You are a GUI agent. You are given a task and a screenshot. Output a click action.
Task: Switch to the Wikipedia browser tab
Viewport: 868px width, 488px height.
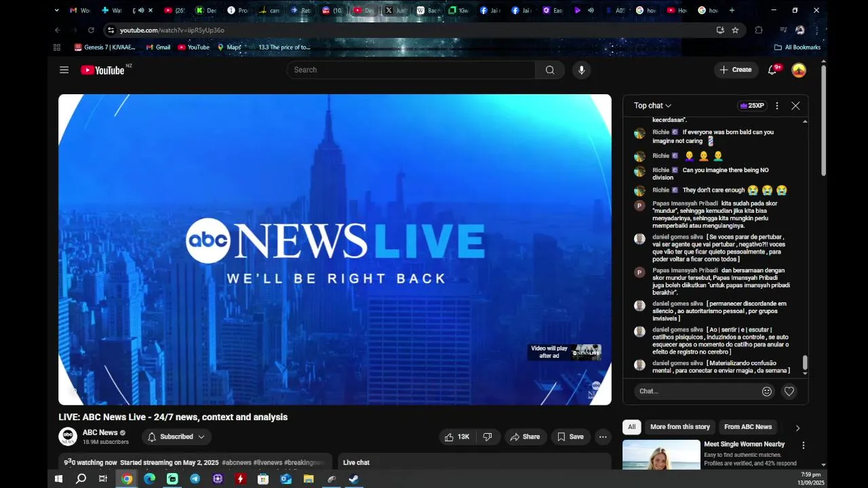pos(427,10)
